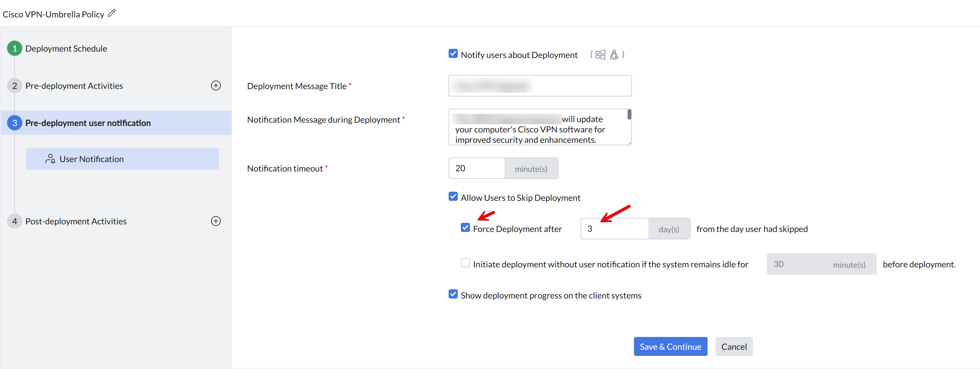Image resolution: width=980 pixels, height=380 pixels.
Task: Click the notification message textarea scrollbar
Action: [x=629, y=114]
